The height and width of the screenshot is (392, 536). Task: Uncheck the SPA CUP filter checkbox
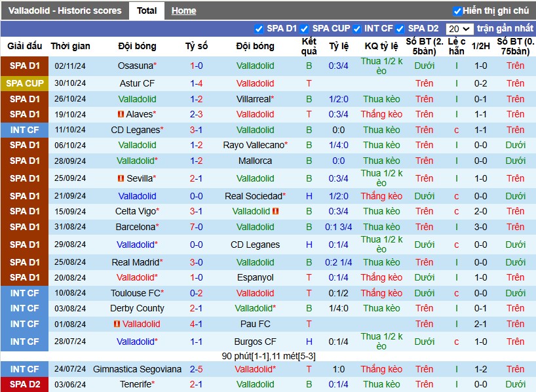point(304,29)
